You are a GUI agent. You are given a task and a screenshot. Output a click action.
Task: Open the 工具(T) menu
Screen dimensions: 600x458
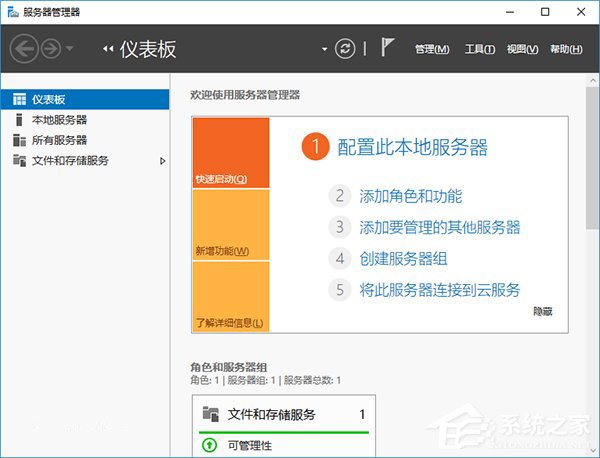tap(480, 49)
